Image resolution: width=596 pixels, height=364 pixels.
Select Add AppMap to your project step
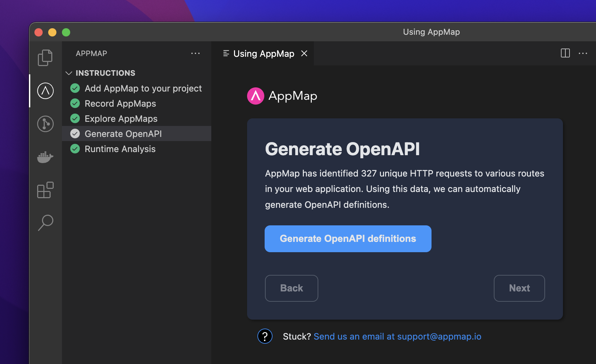(x=143, y=88)
